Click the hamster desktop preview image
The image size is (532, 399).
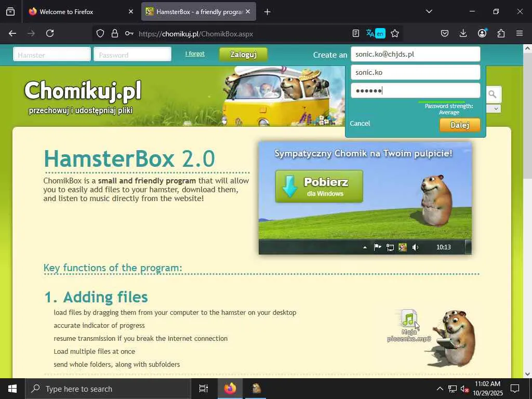pos(365,198)
